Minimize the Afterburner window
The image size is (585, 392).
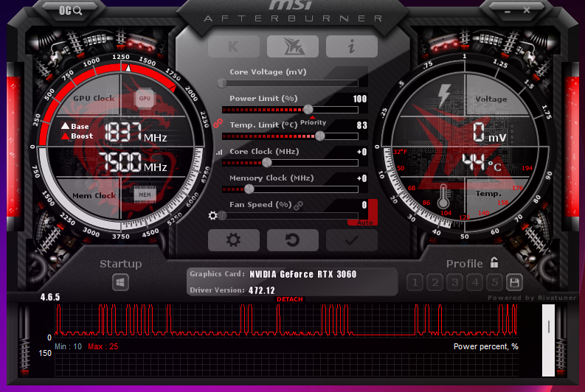point(507,11)
